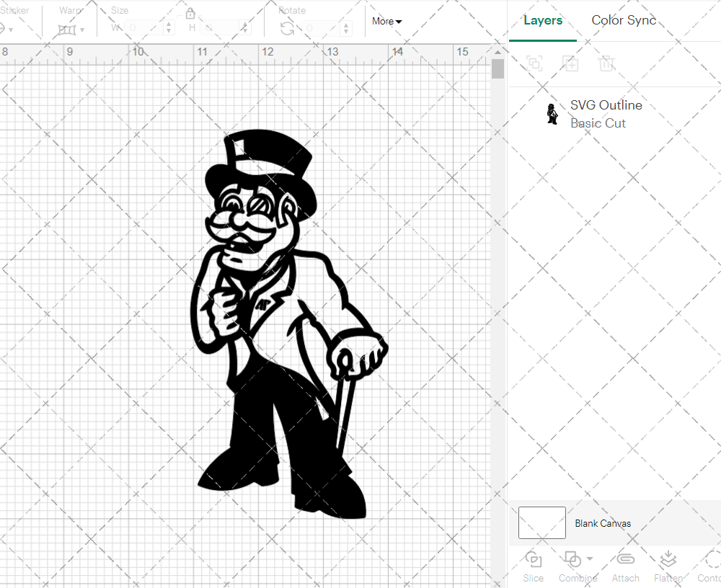Toggle the aspect ratio lock
721x588 pixels.
(190, 13)
